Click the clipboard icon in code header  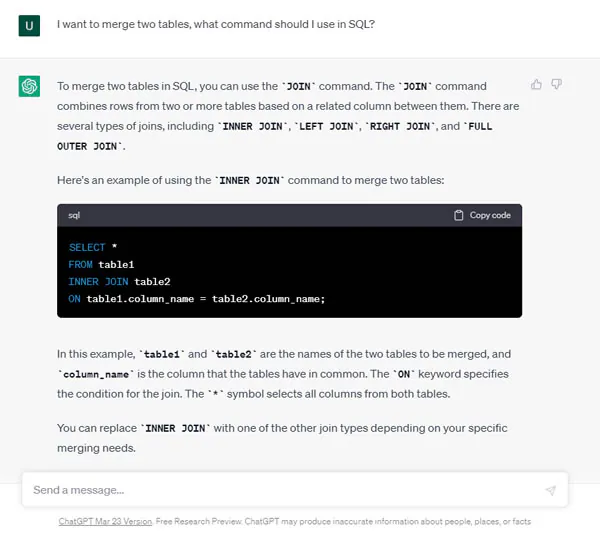459,215
